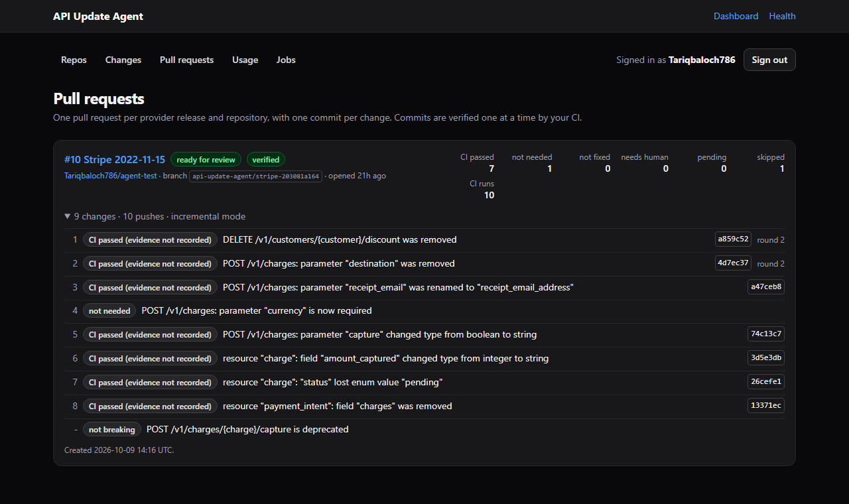Click the status lost enum value text
This screenshot has height=504, width=849.
(332, 382)
